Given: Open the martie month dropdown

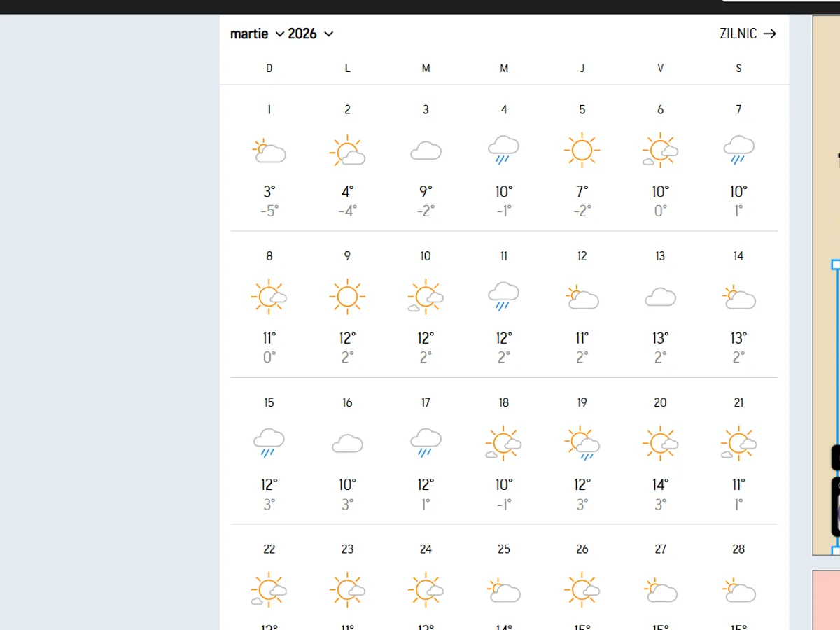Looking at the screenshot, I should pos(256,33).
